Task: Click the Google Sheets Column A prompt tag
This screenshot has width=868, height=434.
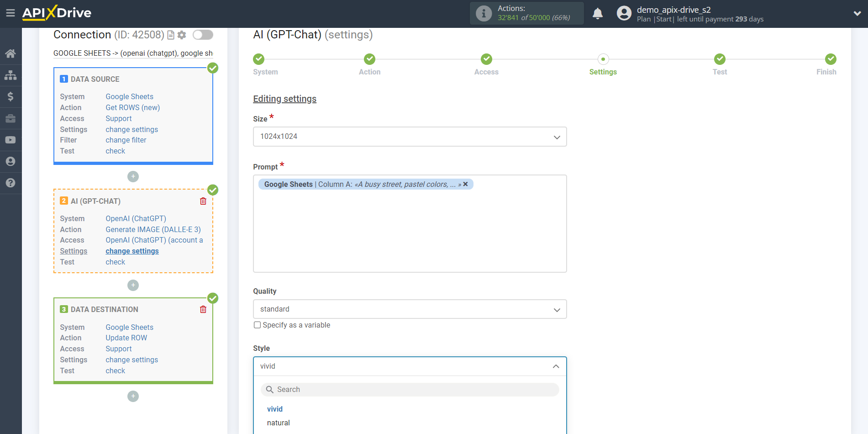Action: pos(366,184)
